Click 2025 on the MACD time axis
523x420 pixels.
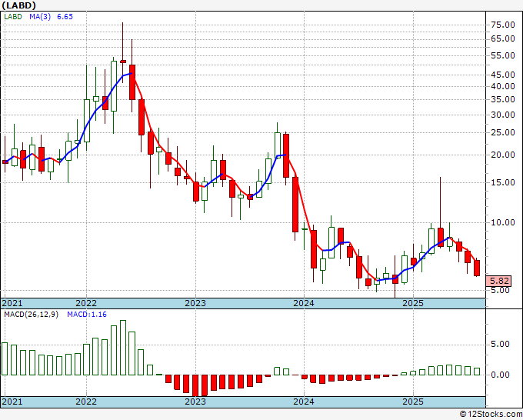(413, 402)
